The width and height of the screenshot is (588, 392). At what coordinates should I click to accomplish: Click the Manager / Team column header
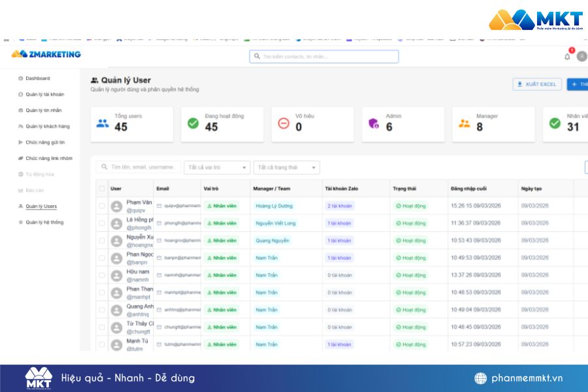click(272, 189)
